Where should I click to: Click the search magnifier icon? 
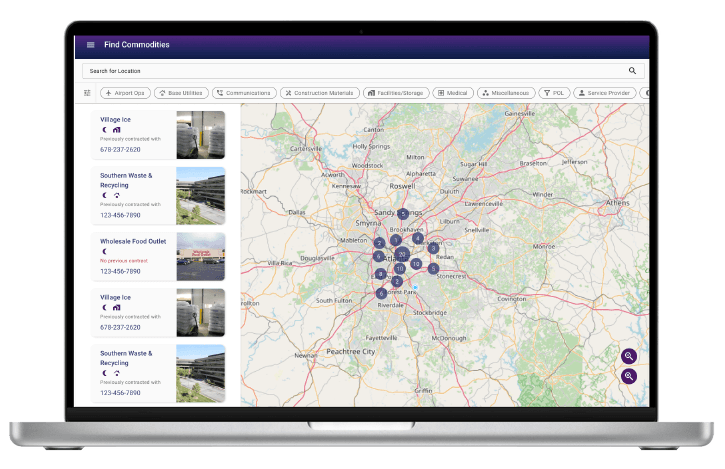pyautogui.click(x=632, y=71)
